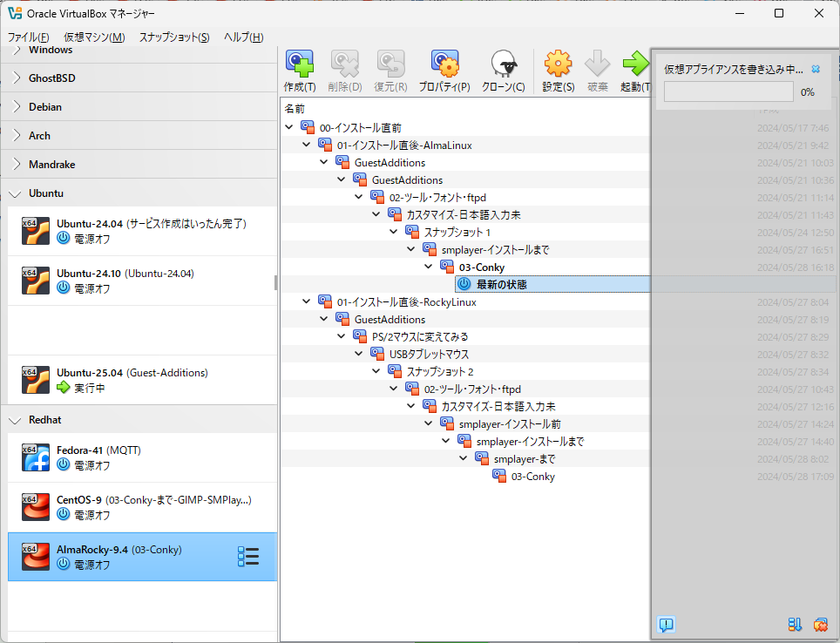Collapse the Redhat group
The image size is (840, 643).
coord(16,420)
